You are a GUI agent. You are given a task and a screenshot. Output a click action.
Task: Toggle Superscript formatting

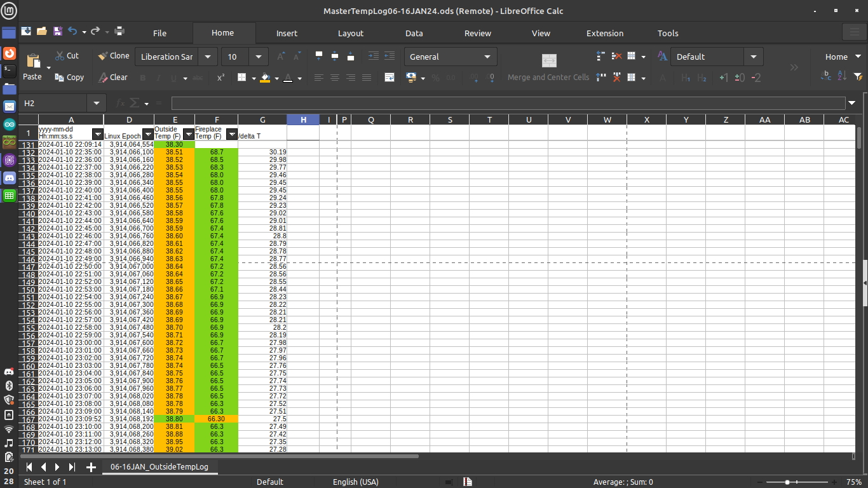(220, 78)
